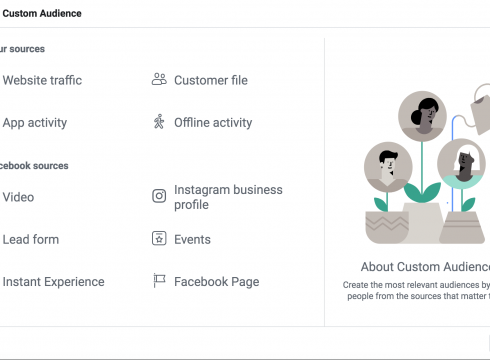Click the Instagram business profile icon
This screenshot has width=490, height=360.
(x=159, y=196)
